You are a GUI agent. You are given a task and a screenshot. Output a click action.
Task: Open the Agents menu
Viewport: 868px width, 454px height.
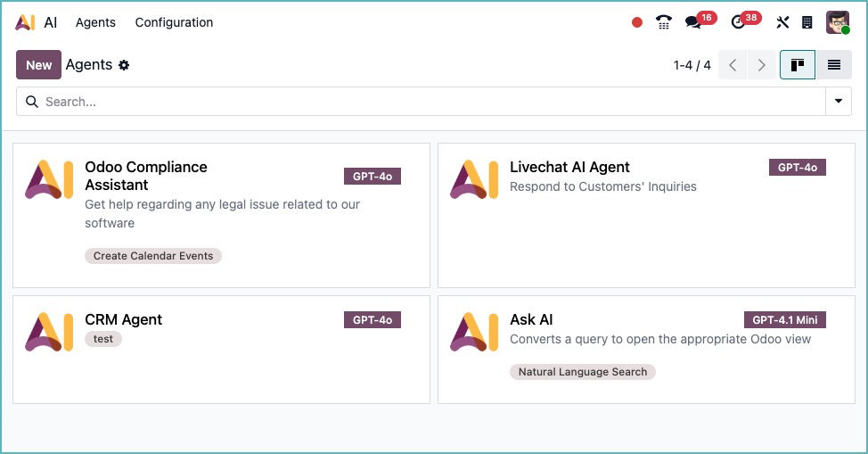[x=95, y=22]
